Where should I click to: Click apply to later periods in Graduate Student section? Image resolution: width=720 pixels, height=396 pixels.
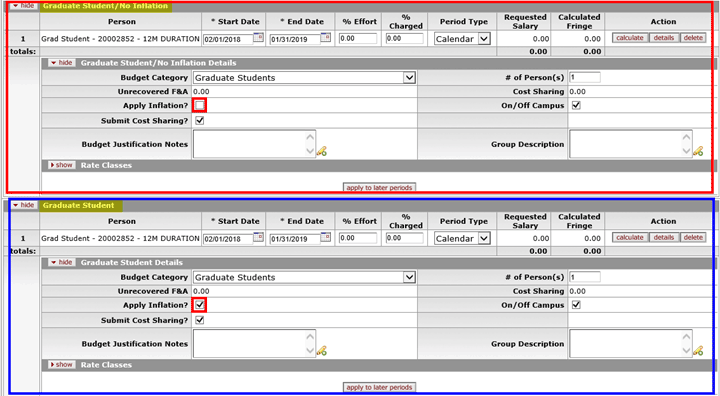(380, 387)
